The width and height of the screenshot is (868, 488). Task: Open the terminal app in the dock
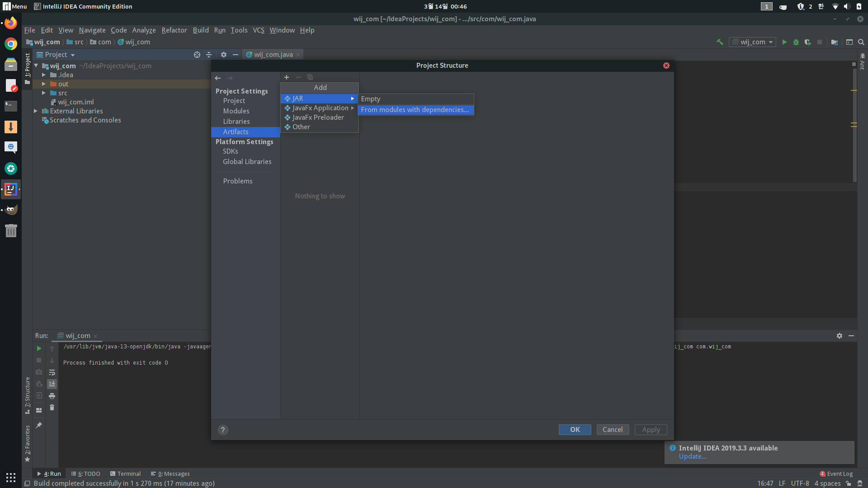click(x=11, y=106)
